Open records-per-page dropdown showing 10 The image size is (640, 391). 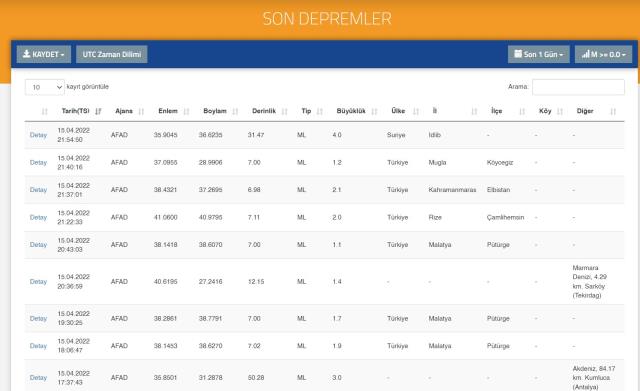[x=44, y=87]
